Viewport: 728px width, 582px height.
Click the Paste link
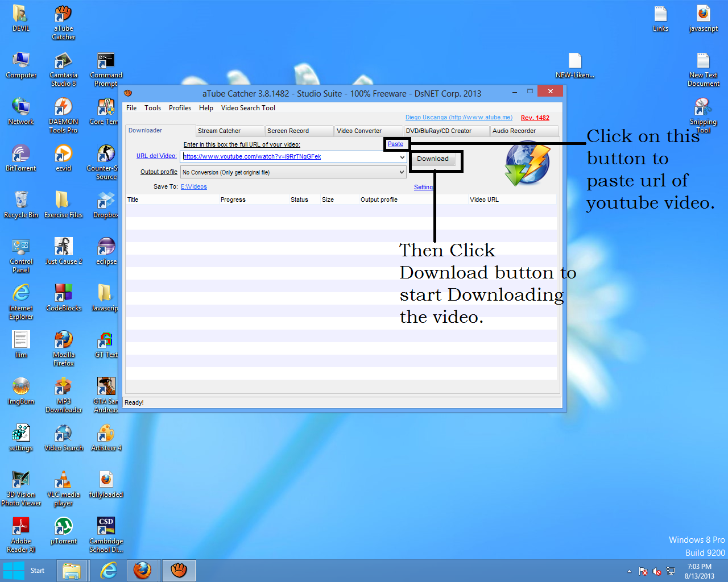[x=395, y=144]
